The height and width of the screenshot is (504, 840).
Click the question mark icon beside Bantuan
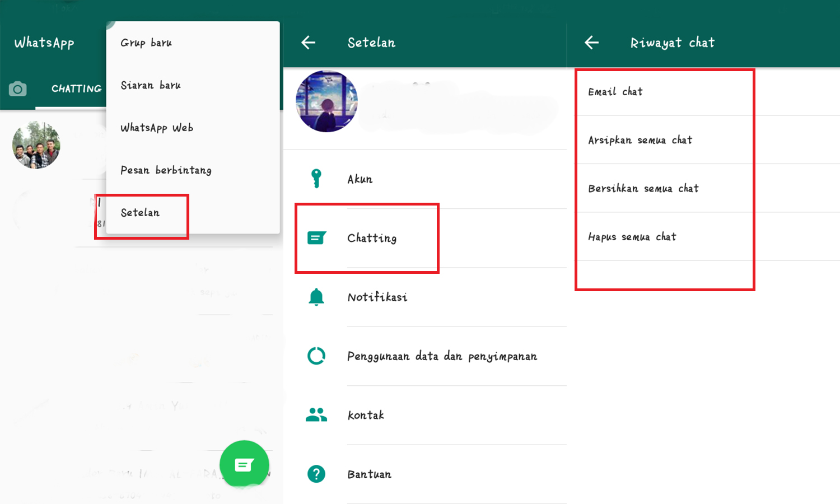[316, 474]
